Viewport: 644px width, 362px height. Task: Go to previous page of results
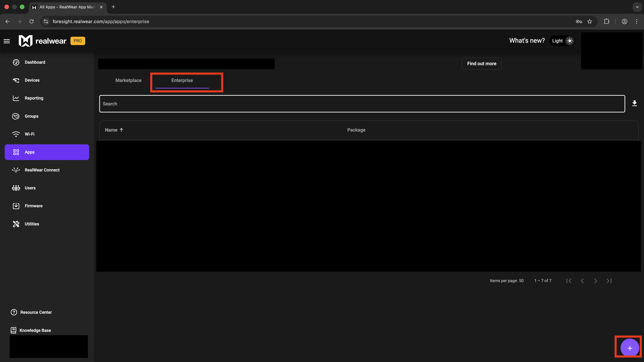point(582,281)
